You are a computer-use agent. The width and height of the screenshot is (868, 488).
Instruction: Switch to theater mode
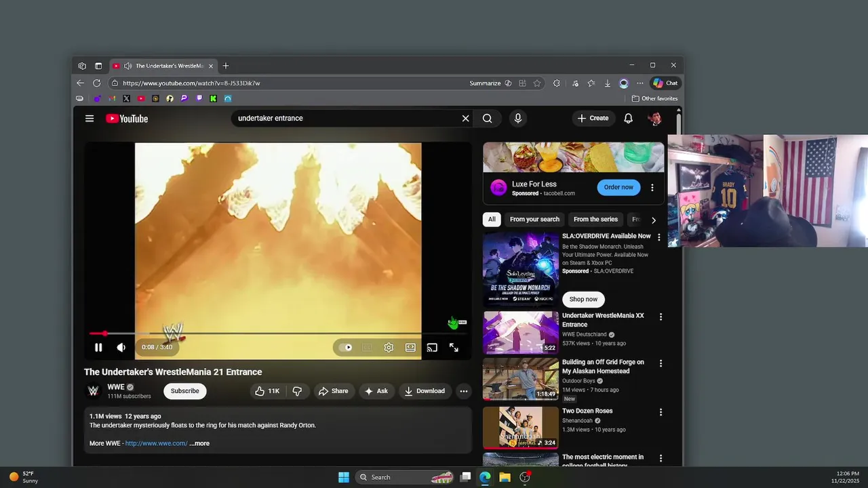coord(410,348)
